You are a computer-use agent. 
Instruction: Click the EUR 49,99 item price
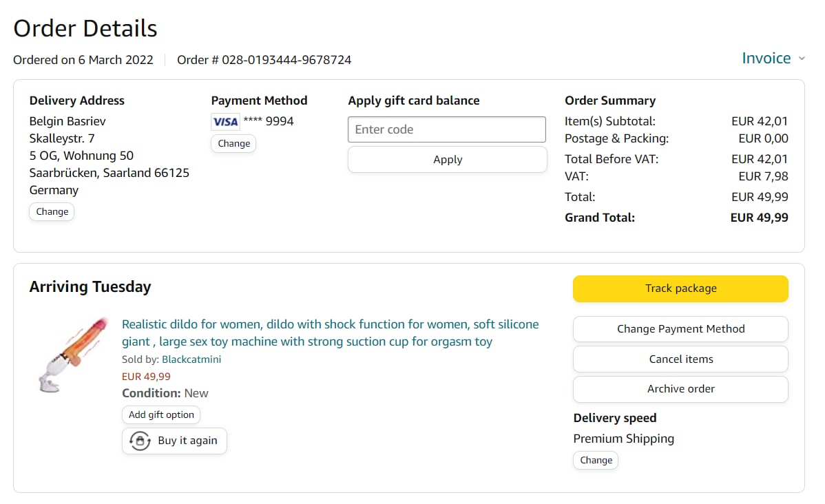pos(146,377)
